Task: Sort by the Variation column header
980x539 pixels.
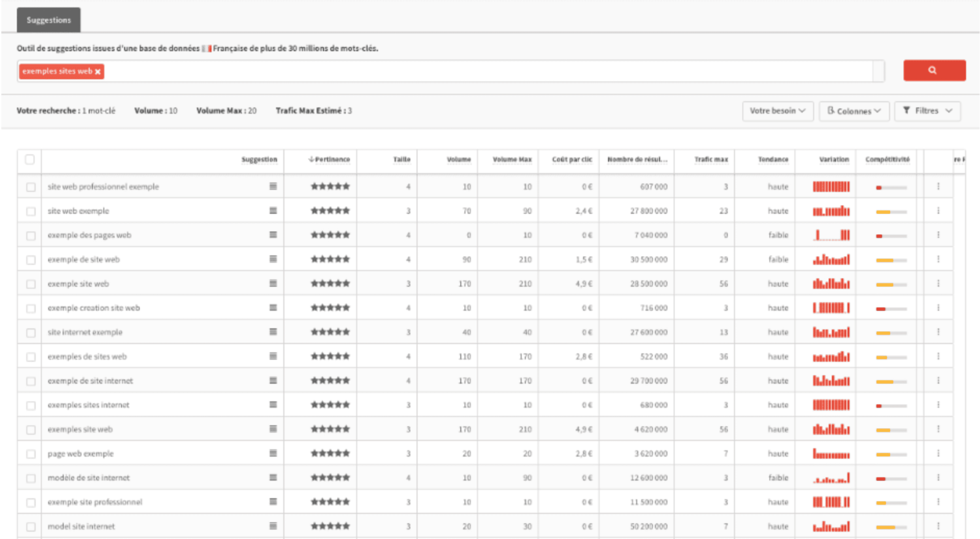Action: (834, 159)
